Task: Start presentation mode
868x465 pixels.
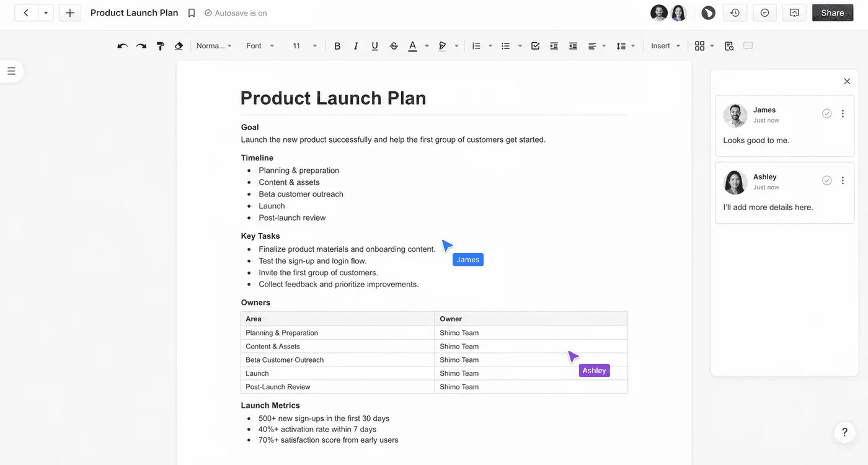Action: (794, 13)
